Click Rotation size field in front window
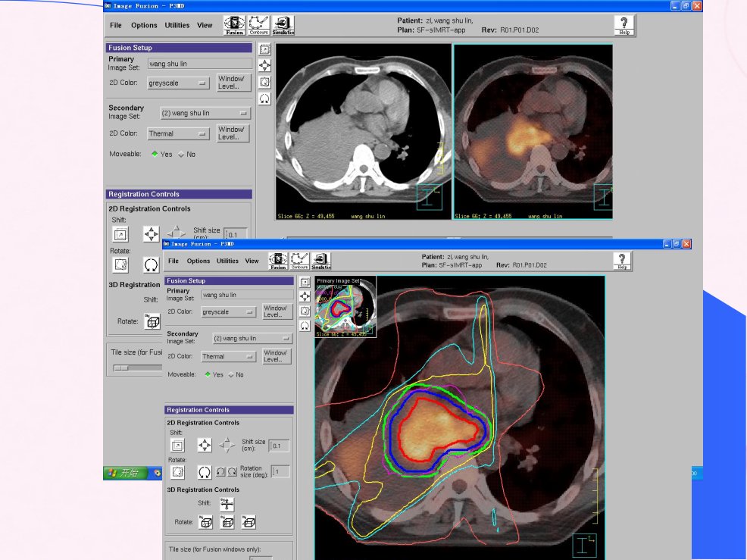747x560 pixels. point(280,472)
